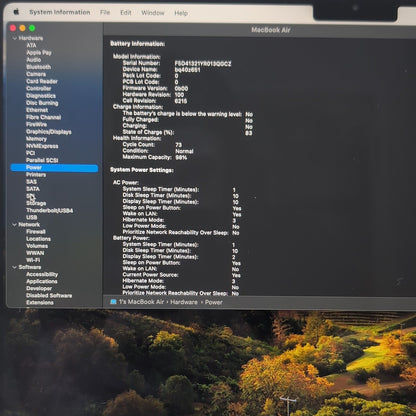The image size is (416, 416).
Task: Click the computer icon in the path bar
Action: point(113,302)
